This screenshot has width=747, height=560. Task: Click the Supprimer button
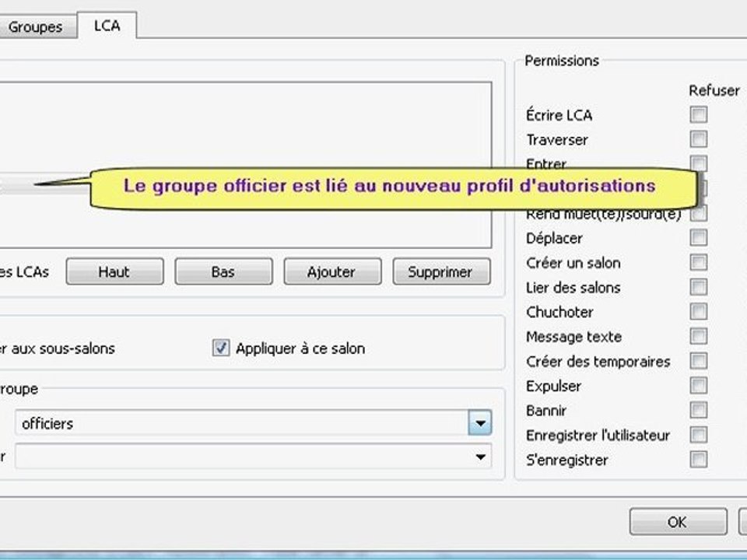click(441, 271)
